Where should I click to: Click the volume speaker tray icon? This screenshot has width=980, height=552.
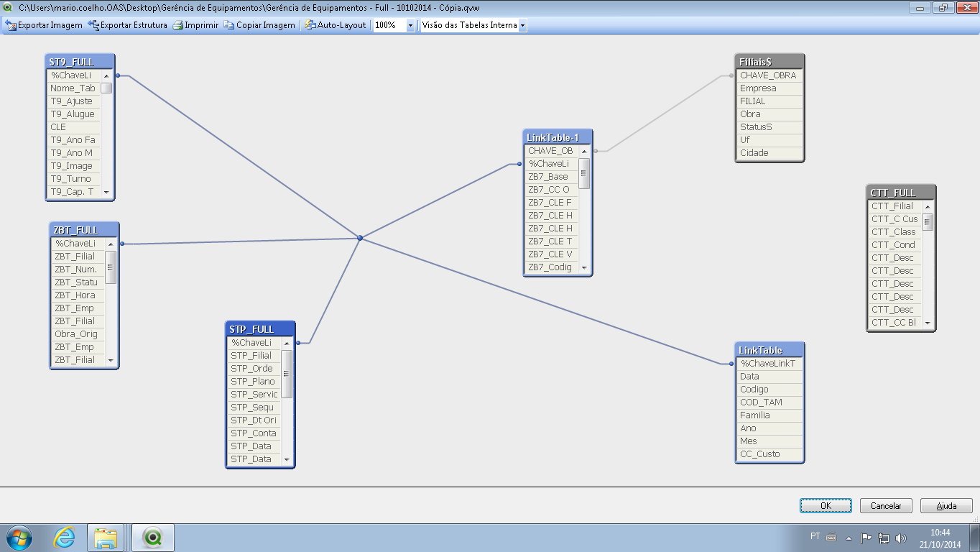tap(901, 538)
